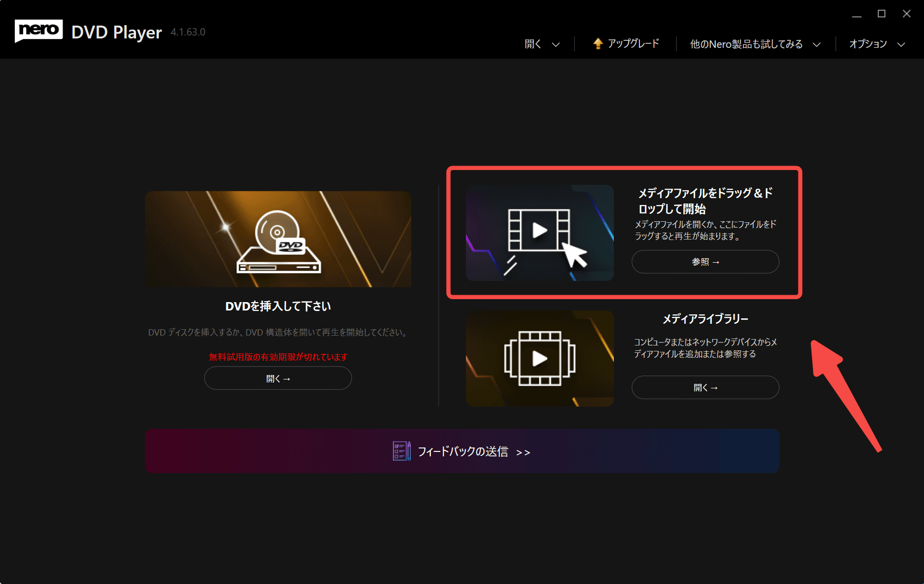The width and height of the screenshot is (924, 584).
Task: Expand the オプション dropdown chevron
Action: point(901,44)
